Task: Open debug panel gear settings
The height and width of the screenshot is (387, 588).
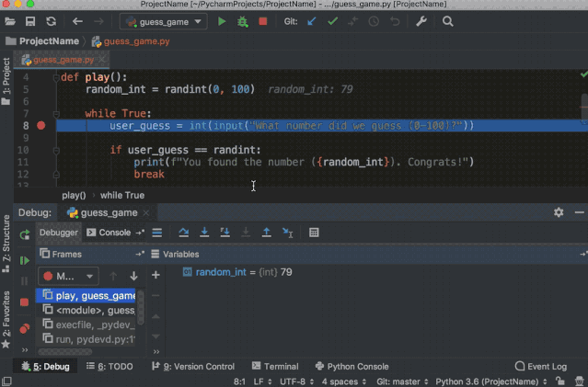Action: (x=559, y=212)
